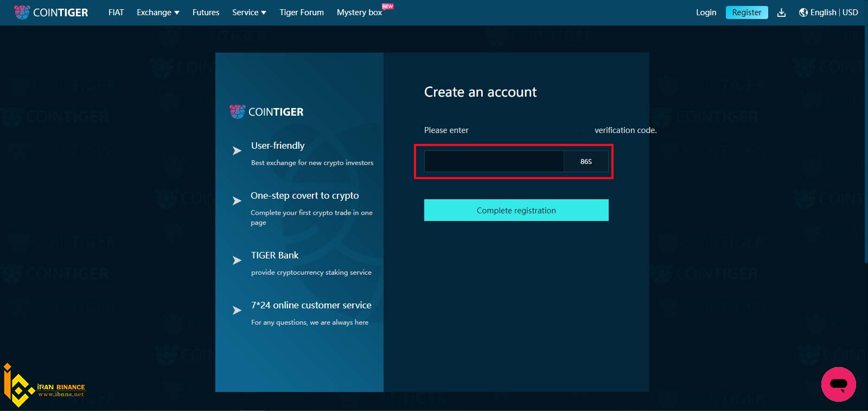Click the 86S resend countdown button
The image size is (868, 411).
(x=586, y=162)
